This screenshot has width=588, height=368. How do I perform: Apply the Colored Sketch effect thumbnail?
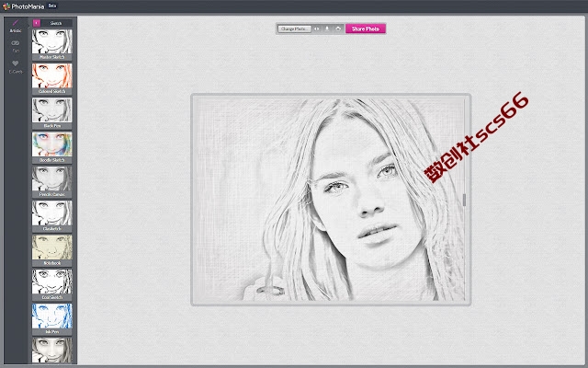tap(51, 75)
